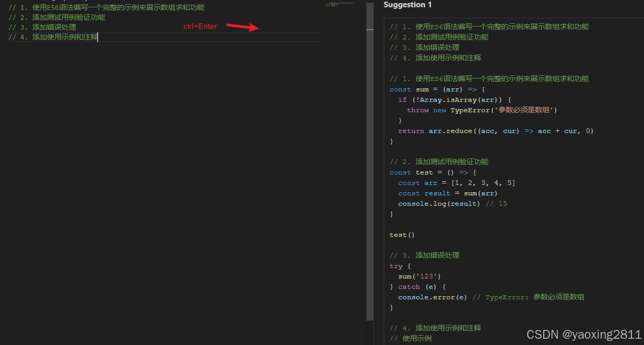This screenshot has height=345, width=644.
Task: Click suggestion comment directly above 'const test'
Action: tap(439, 162)
